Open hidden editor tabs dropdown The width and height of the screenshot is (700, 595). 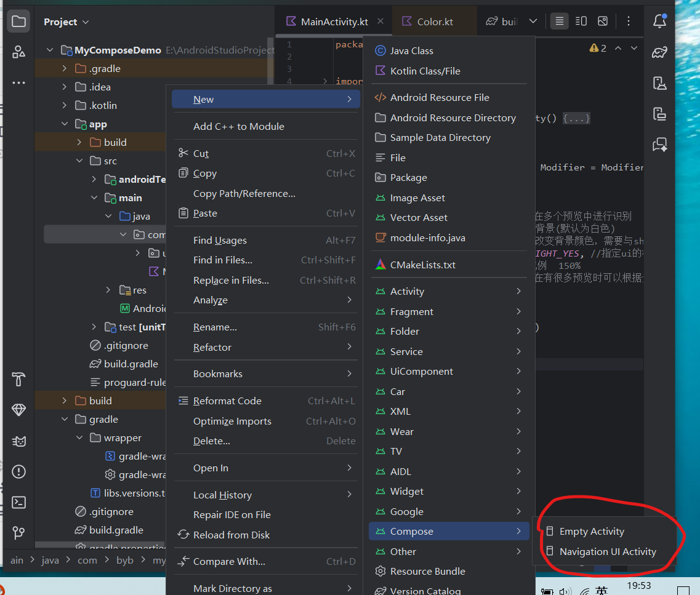pos(533,21)
